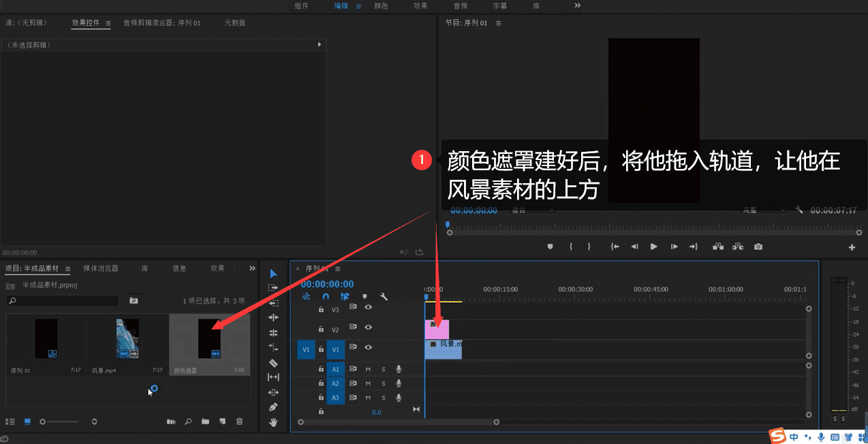Toggle nest sequence insert mode icon
This screenshot has width=868, height=444.
306,297
